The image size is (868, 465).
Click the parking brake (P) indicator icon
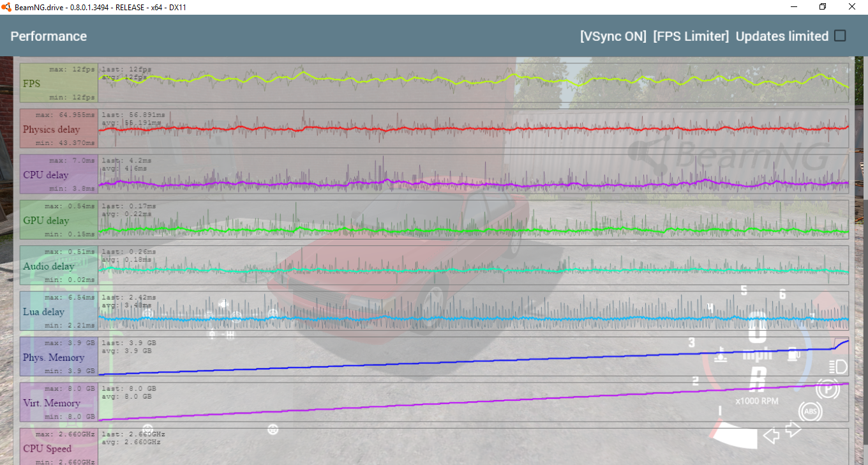pos(827,388)
